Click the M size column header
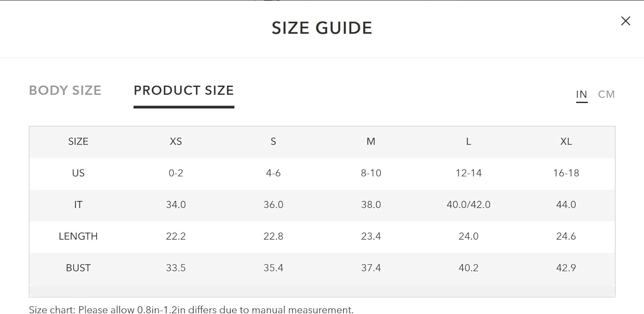 [371, 142]
